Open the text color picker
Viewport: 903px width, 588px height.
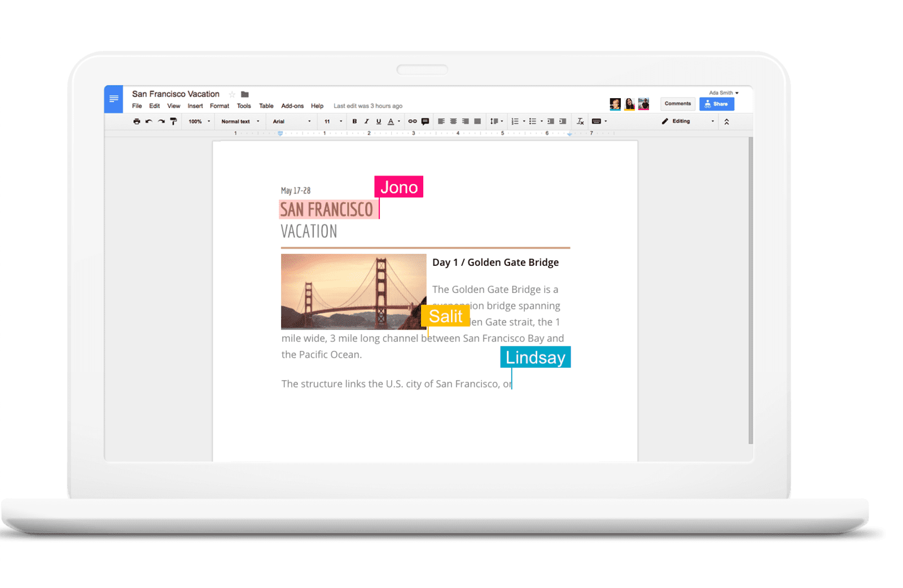pos(391,121)
